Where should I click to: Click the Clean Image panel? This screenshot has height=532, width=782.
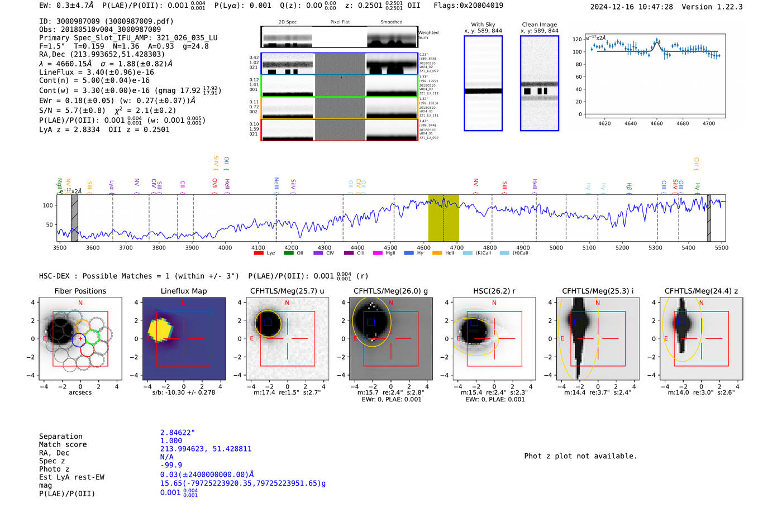pyautogui.click(x=540, y=83)
